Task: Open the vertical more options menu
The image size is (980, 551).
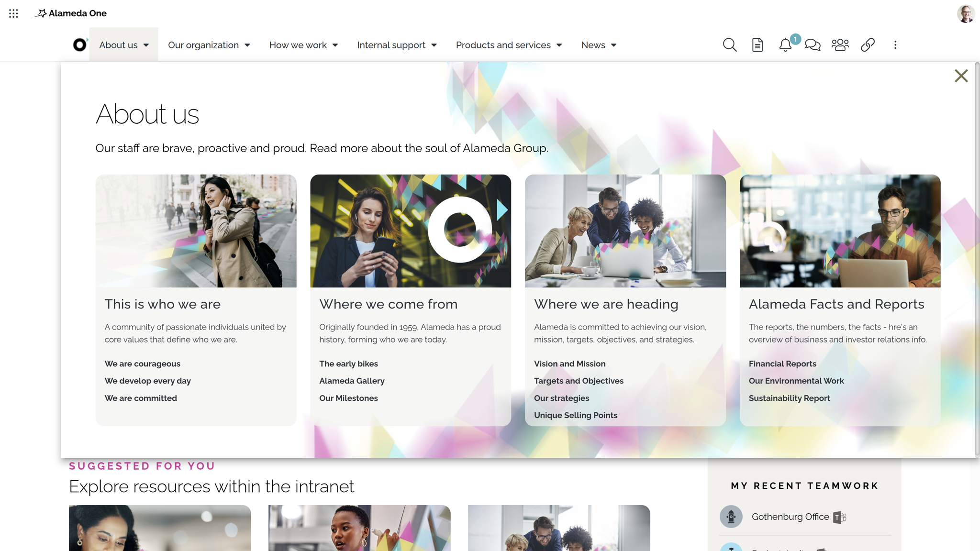Action: [x=895, y=44]
